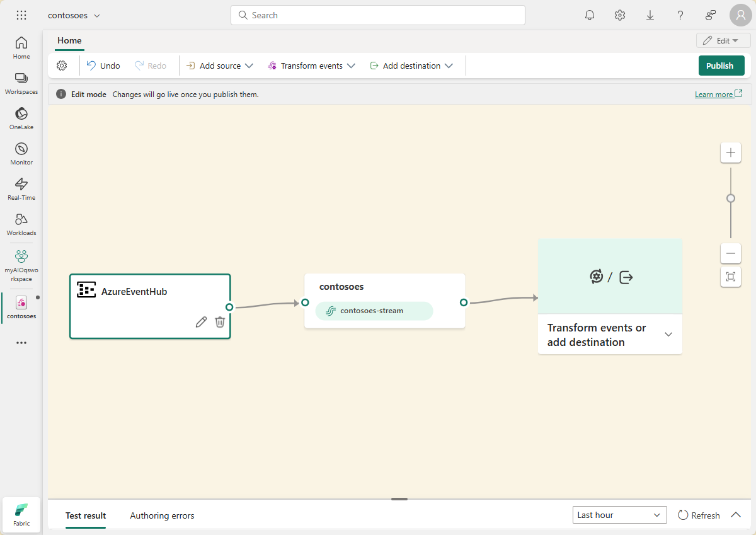Publish the eventstream changes

click(721, 65)
